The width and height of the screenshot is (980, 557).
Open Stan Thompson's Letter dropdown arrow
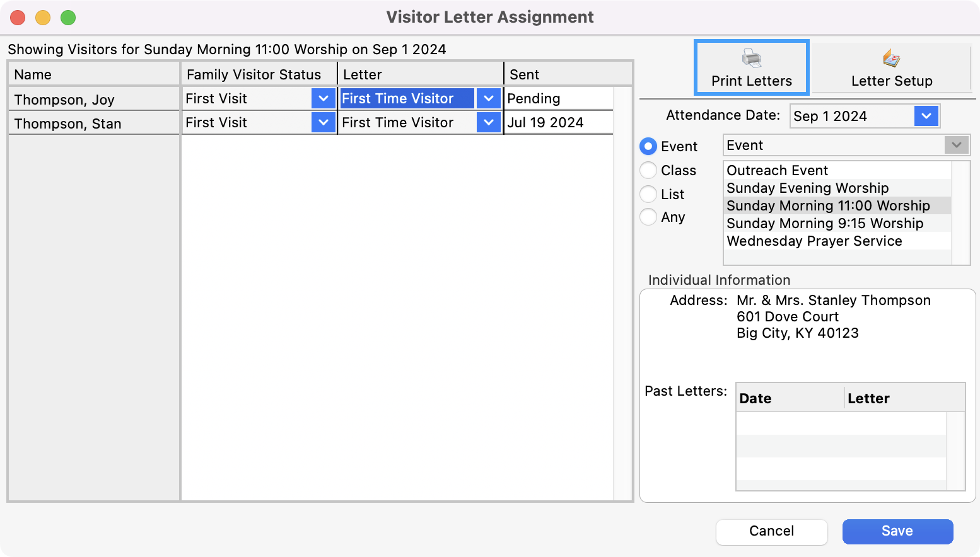pos(488,122)
